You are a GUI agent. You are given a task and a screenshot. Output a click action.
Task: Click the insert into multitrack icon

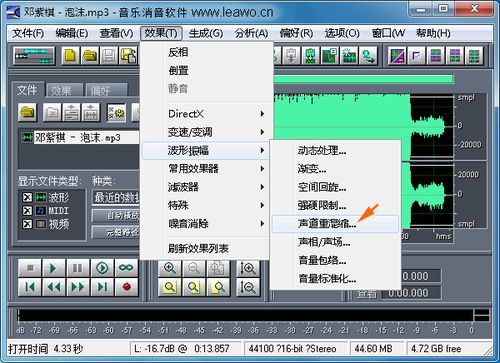click(72, 112)
